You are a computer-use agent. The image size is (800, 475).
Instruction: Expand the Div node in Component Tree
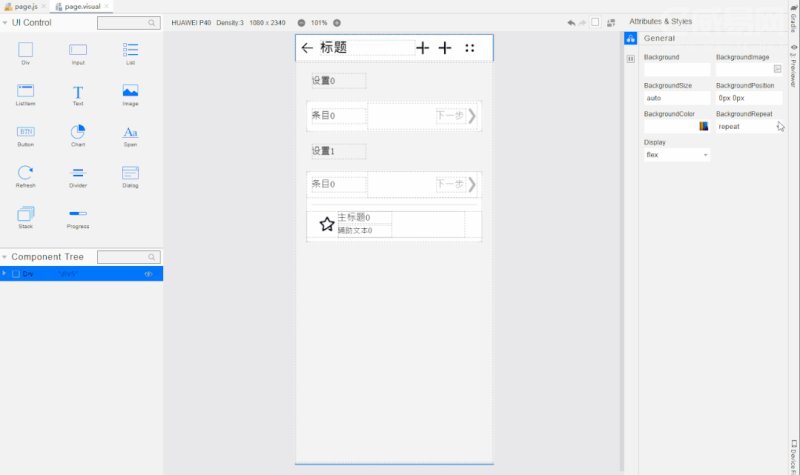pos(4,274)
